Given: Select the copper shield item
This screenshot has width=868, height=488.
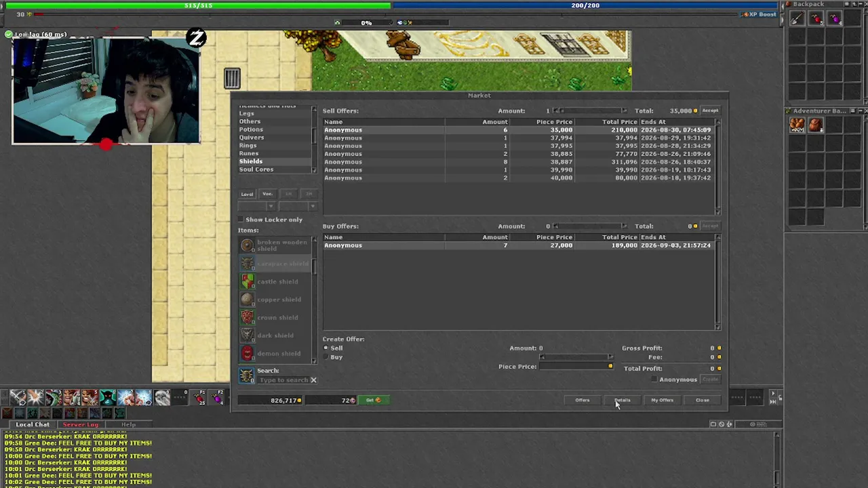Looking at the screenshot, I should 274,300.
